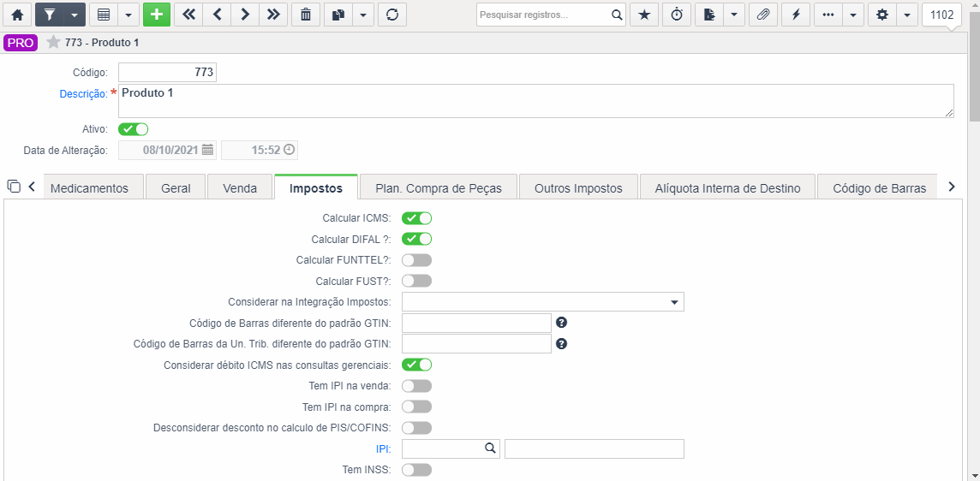The height and width of the screenshot is (481, 980).
Task: Toggle Calcular ICMS switch
Action: click(x=417, y=218)
